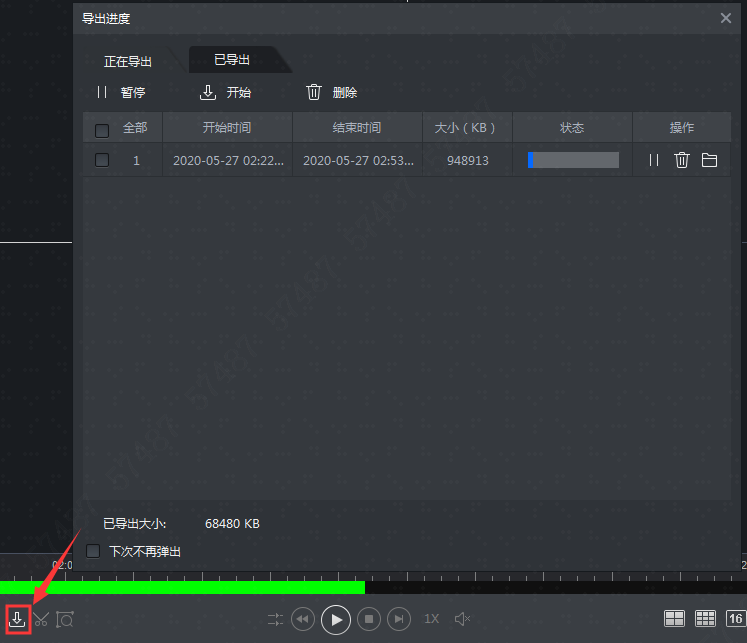Screen dimensions: 747x643
Task: Unmute audio with the speaker icon
Action: pyautogui.click(x=462, y=619)
